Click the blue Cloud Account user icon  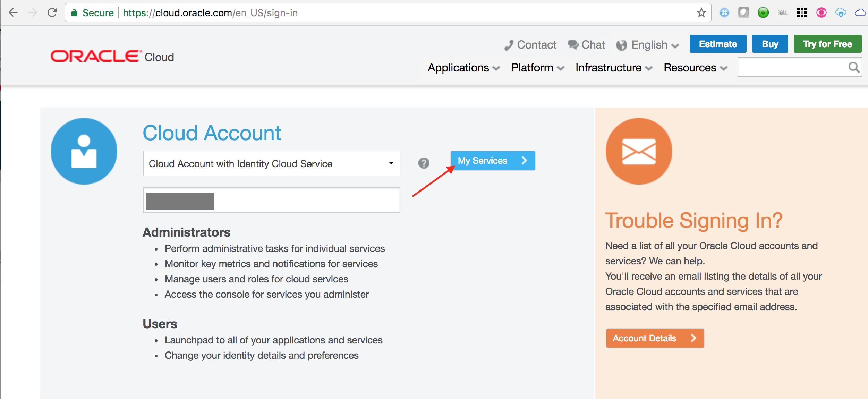click(x=84, y=151)
